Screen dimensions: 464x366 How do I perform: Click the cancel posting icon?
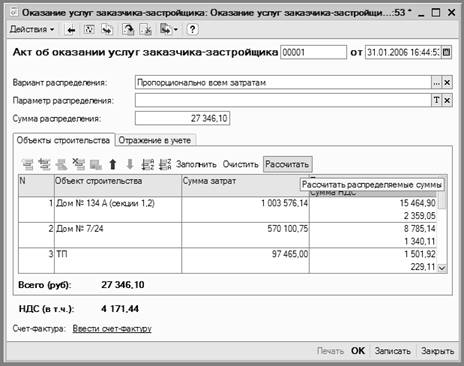click(146, 30)
